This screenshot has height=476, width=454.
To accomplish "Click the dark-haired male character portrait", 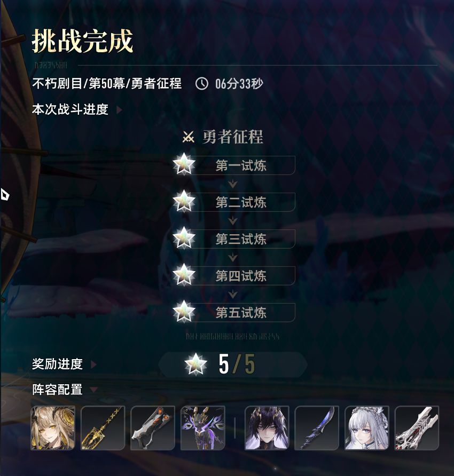I will pyautogui.click(x=267, y=428).
